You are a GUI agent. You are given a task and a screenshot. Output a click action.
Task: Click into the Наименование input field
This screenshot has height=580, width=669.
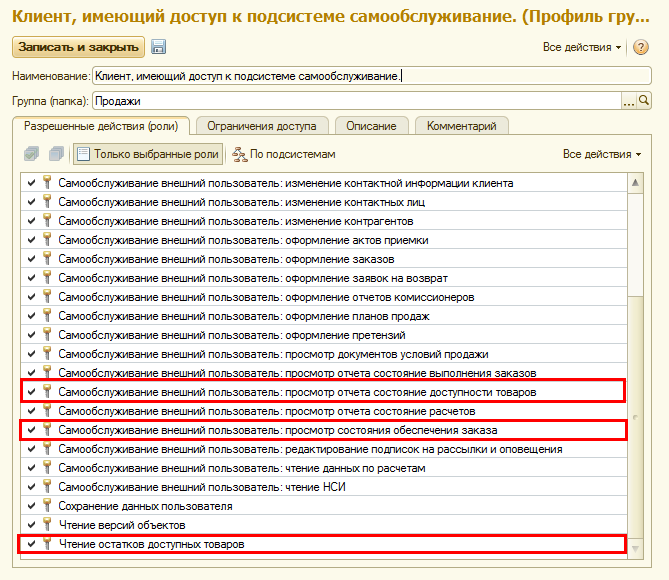pyautogui.click(x=372, y=76)
